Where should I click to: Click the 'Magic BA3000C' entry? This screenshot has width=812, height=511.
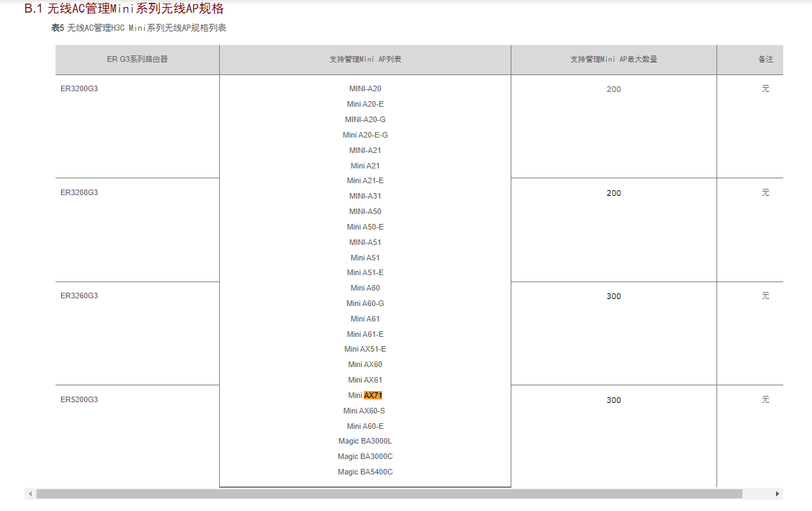365,457
